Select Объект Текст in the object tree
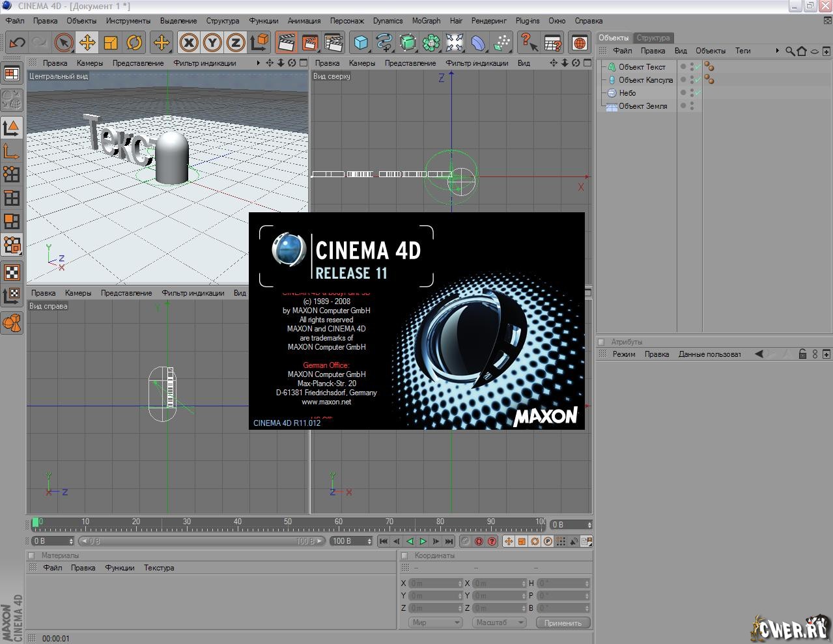Viewport: 833px width, 644px height. point(642,67)
